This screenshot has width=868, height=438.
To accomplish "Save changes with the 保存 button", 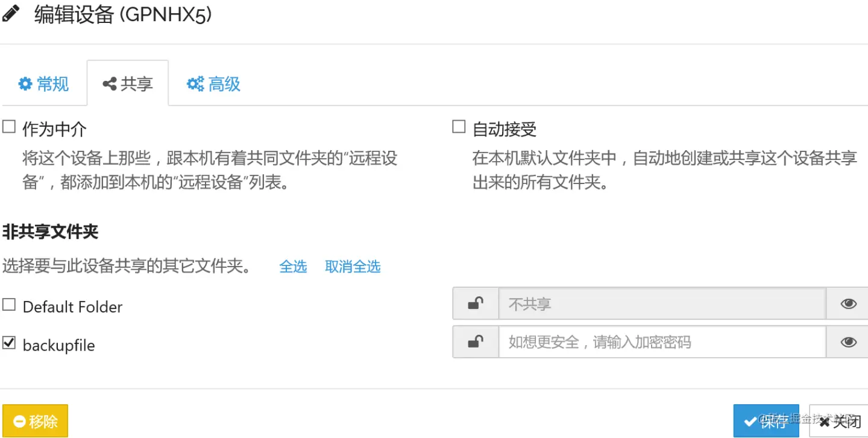I will (766, 421).
